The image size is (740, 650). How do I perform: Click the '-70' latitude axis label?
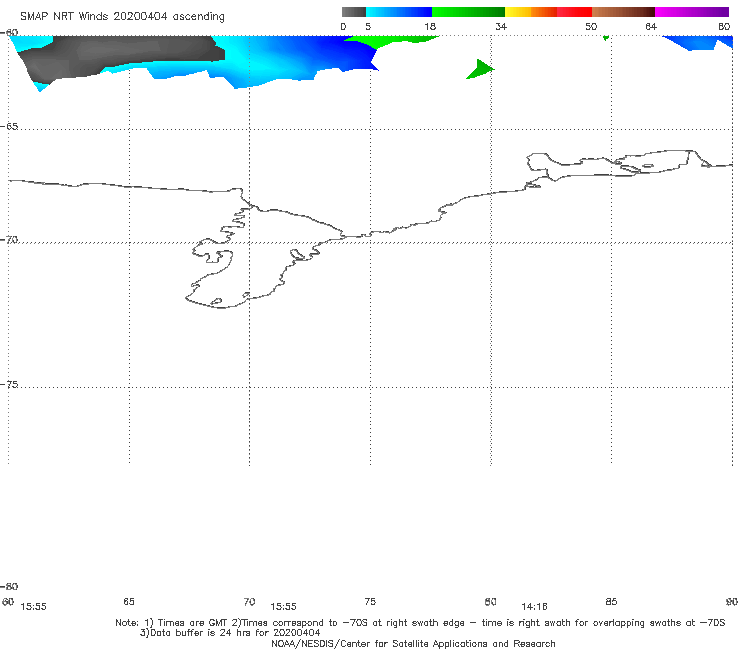[x=9, y=240]
